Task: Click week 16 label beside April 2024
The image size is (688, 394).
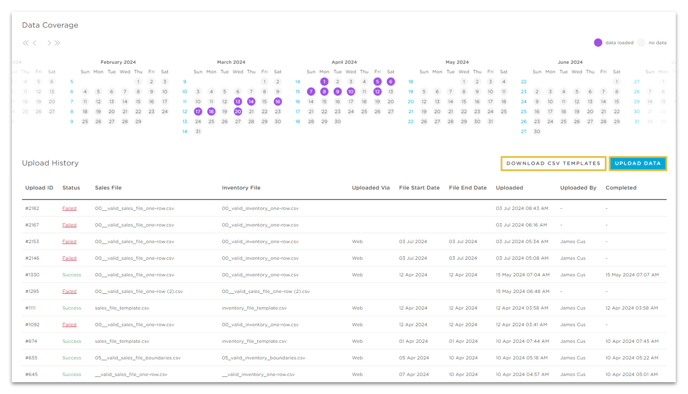Action: click(297, 102)
